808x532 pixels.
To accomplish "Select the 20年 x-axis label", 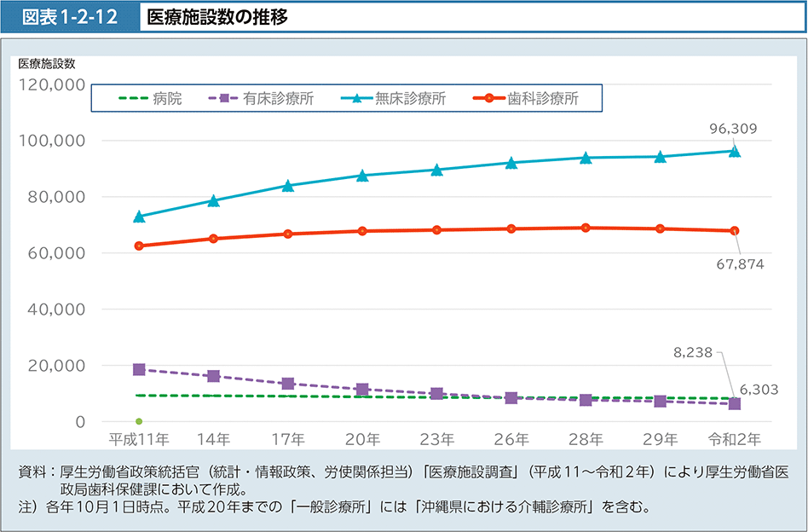I will click(x=362, y=440).
